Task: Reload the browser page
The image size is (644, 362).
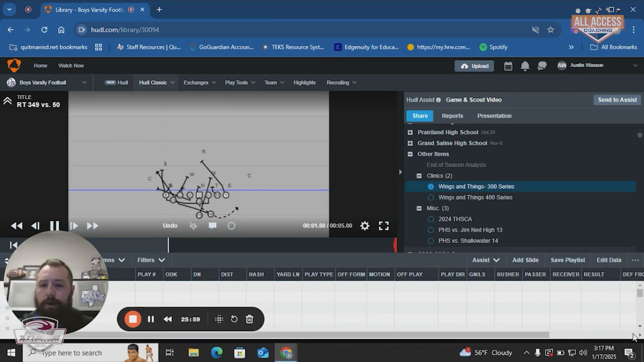Action: [x=44, y=30]
